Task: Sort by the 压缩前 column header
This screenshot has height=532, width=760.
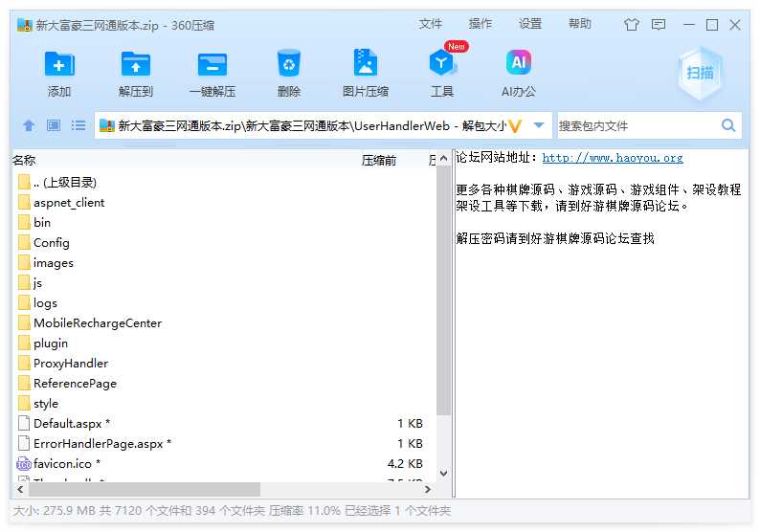Action: click(x=379, y=161)
